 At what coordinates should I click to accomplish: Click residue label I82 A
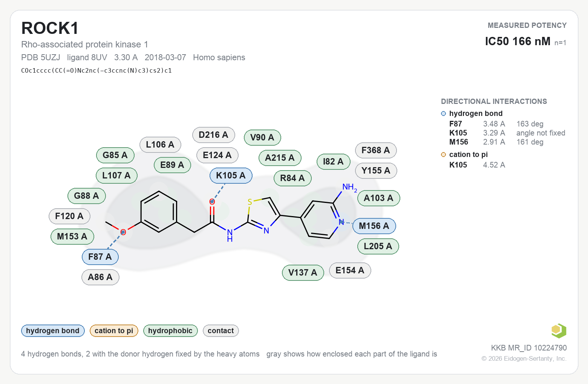(x=333, y=162)
